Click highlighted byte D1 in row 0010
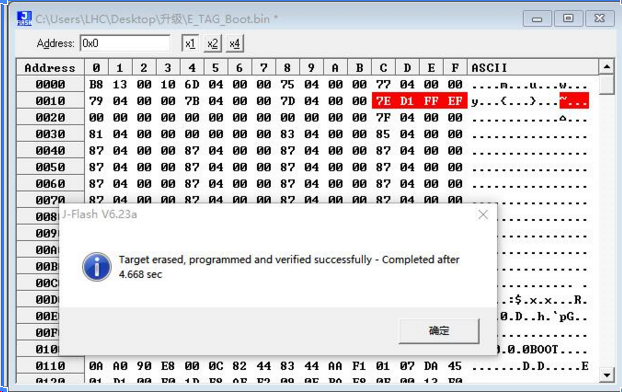The width and height of the screenshot is (622, 392). 407,101
